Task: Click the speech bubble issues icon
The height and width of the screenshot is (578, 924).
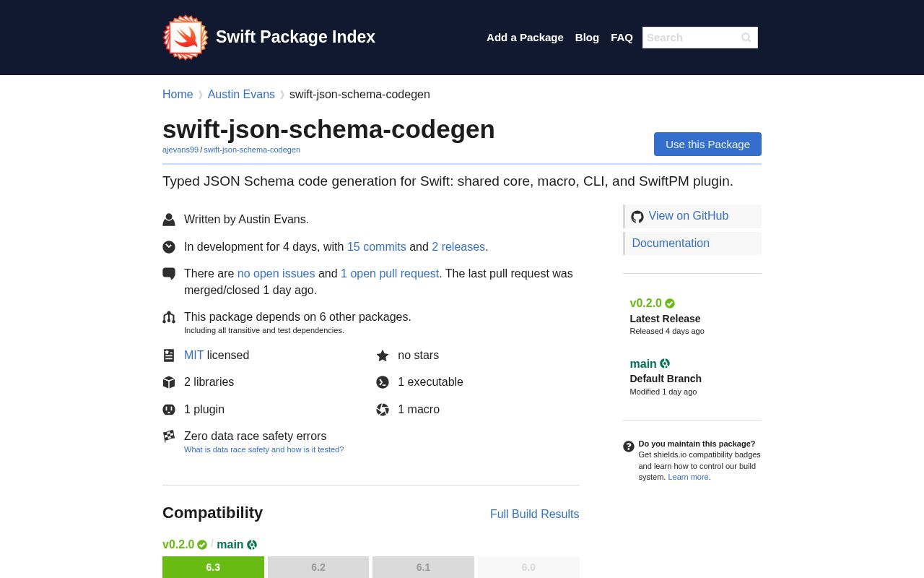Action: coord(169,274)
